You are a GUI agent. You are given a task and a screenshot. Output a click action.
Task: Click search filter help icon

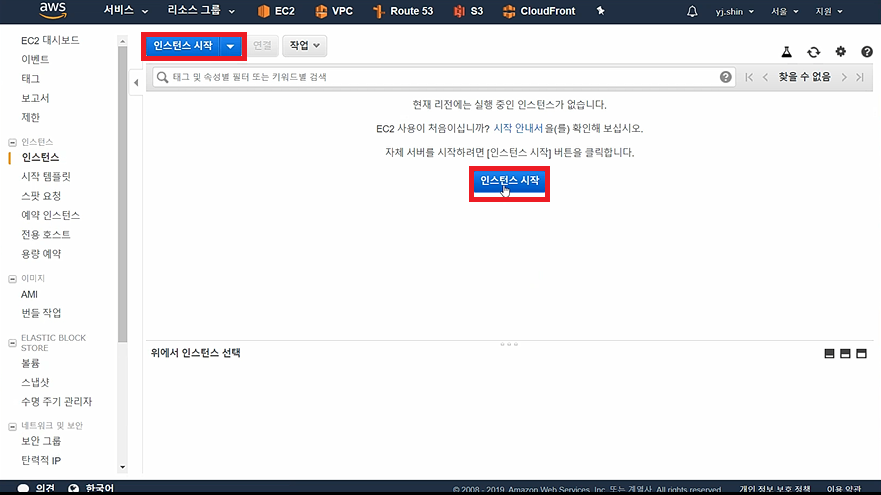[725, 77]
